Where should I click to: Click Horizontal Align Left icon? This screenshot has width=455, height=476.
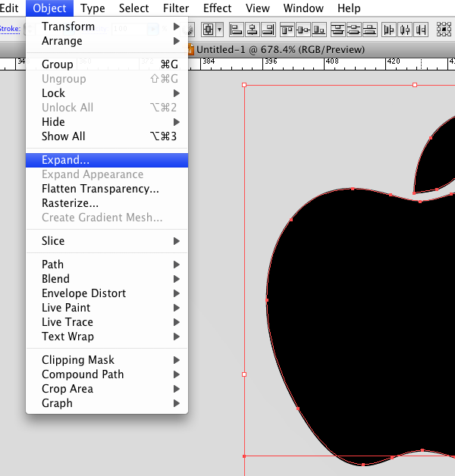[x=236, y=30]
